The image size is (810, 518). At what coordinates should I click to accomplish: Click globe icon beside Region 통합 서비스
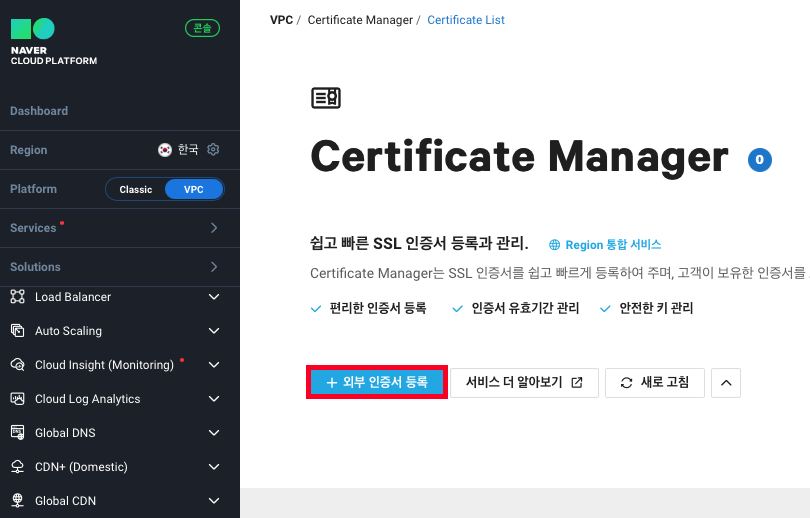554,245
